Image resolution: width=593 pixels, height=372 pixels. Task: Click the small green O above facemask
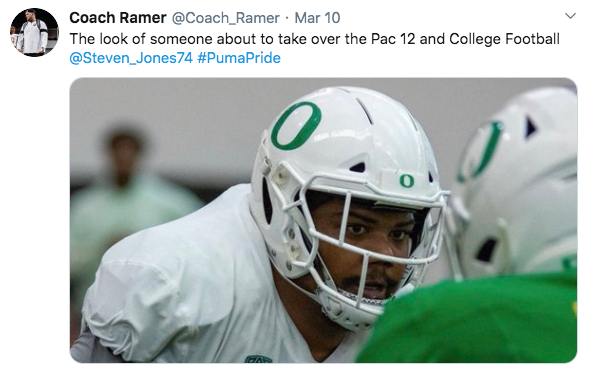point(407,181)
